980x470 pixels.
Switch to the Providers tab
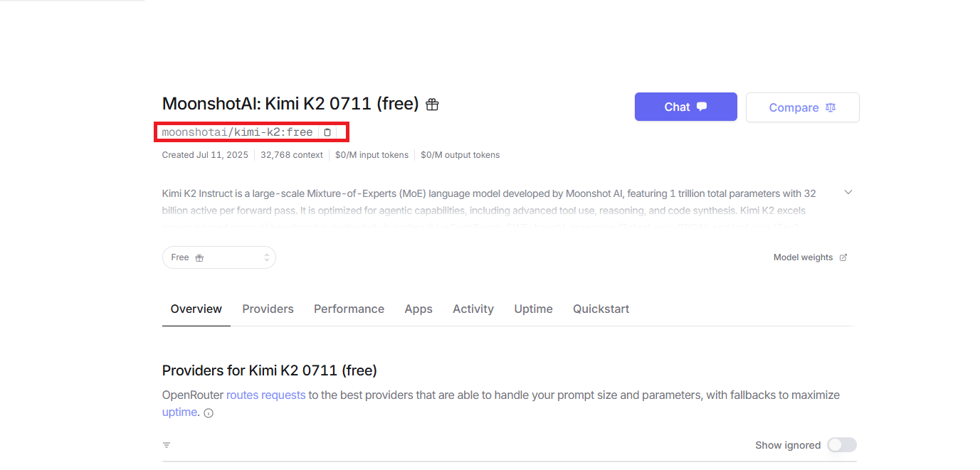click(268, 309)
